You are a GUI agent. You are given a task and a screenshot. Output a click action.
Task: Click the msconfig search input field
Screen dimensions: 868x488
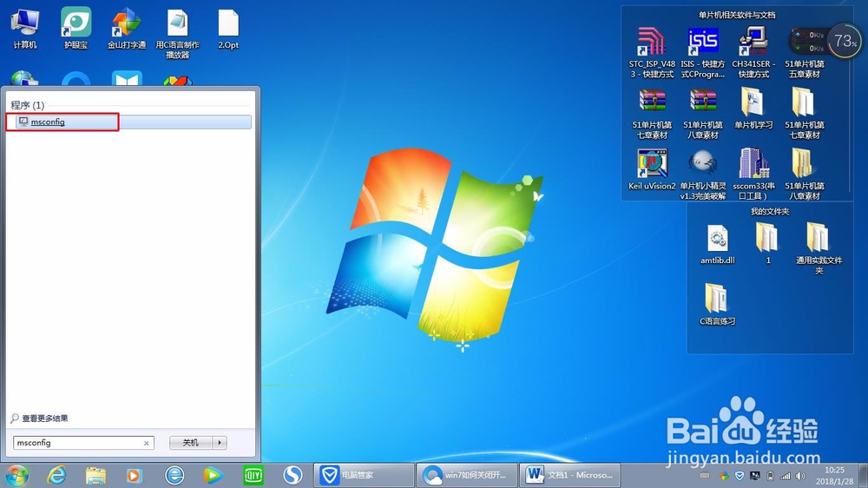pyautogui.click(x=79, y=443)
